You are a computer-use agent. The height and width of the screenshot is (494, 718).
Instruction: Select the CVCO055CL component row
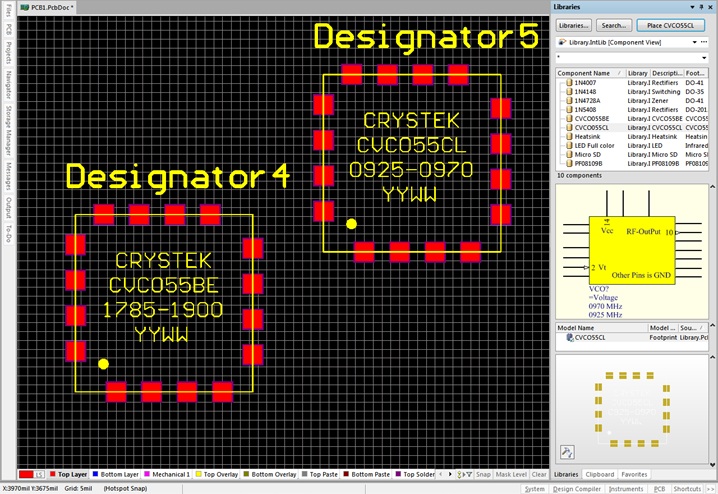click(x=633, y=128)
